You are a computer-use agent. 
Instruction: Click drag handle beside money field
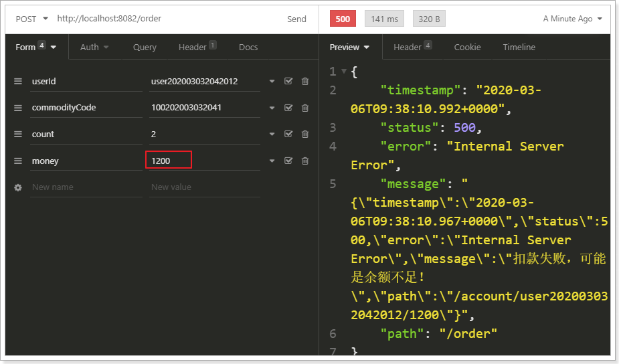click(18, 161)
